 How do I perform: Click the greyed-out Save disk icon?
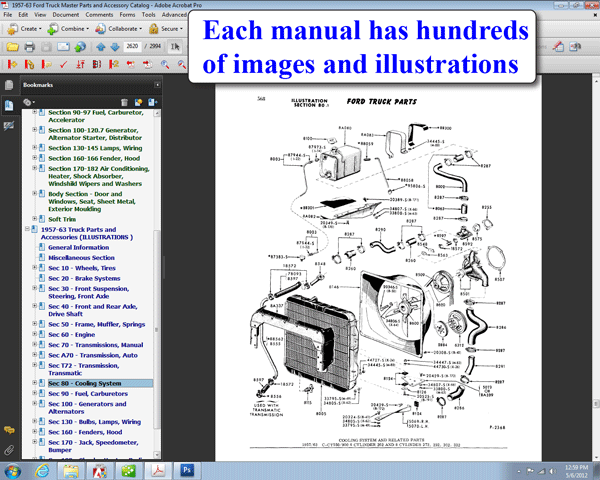pos(46,47)
